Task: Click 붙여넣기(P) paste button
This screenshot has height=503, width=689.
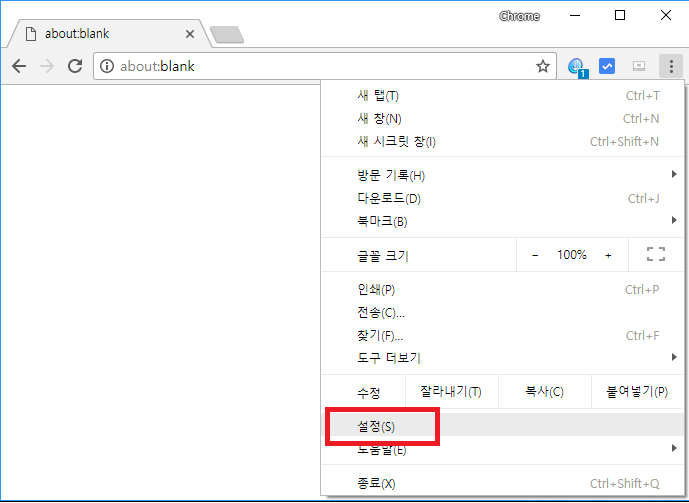Action: (638, 391)
